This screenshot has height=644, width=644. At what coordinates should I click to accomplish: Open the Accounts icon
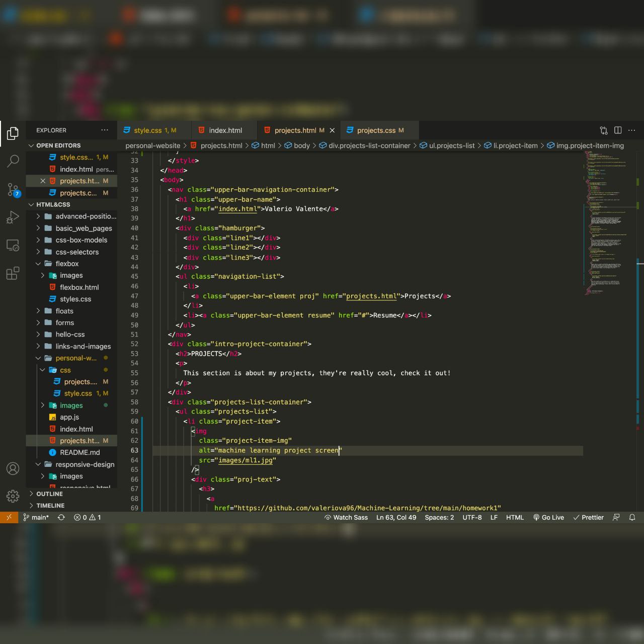click(13, 468)
